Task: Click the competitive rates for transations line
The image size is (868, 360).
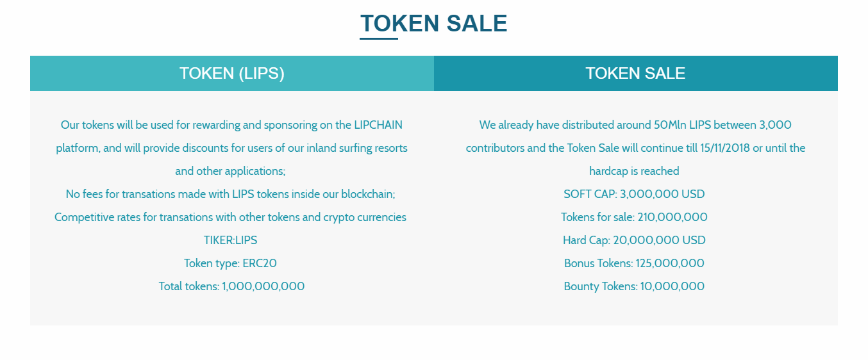Action: (230, 217)
